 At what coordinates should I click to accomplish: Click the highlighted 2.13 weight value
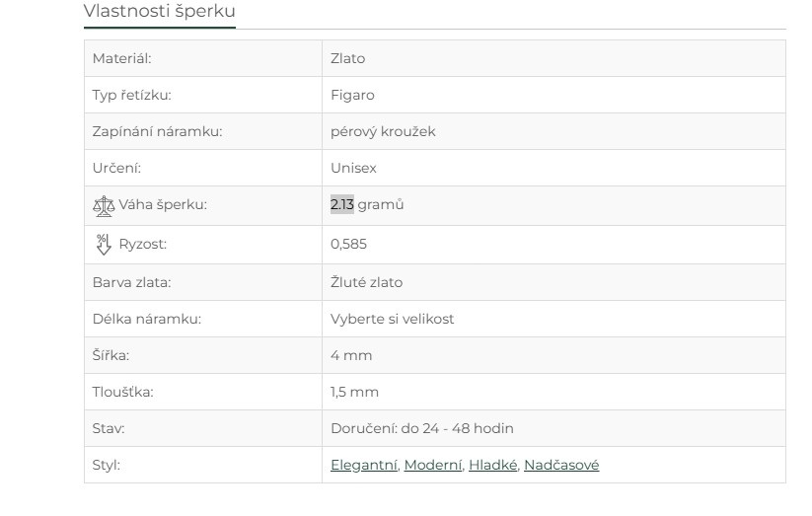tap(341, 205)
